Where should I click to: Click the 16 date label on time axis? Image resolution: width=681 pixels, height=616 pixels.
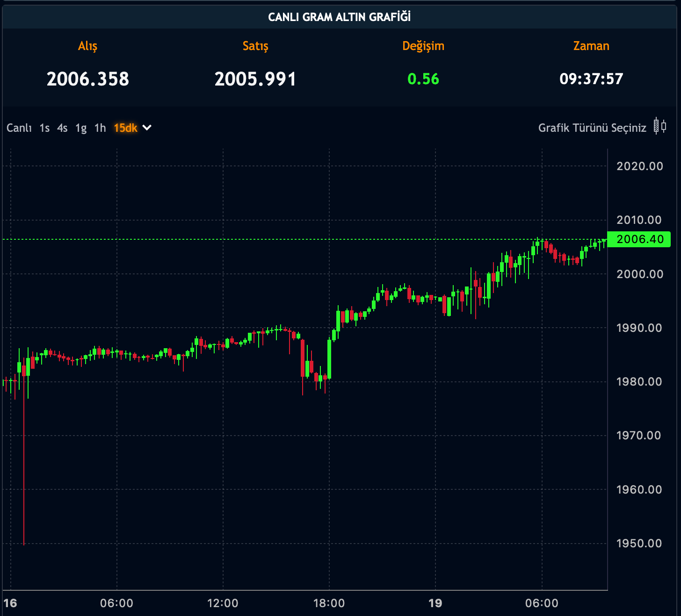[x=10, y=603]
